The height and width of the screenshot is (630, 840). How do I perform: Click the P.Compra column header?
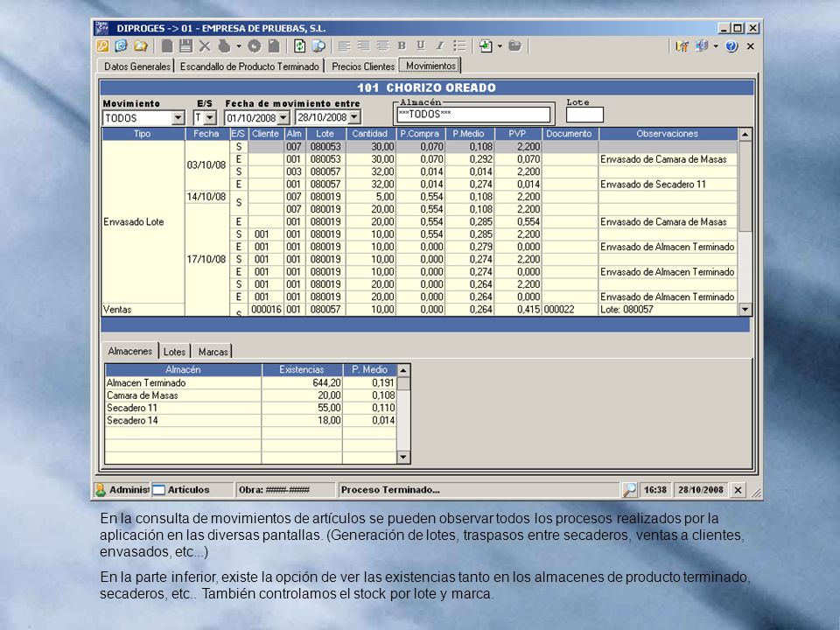[420, 134]
